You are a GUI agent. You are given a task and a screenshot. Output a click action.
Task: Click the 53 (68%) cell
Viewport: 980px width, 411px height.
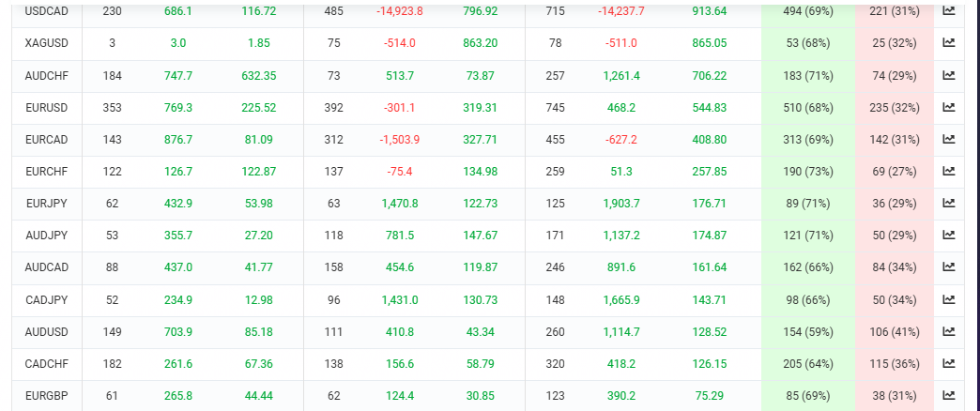pos(808,44)
